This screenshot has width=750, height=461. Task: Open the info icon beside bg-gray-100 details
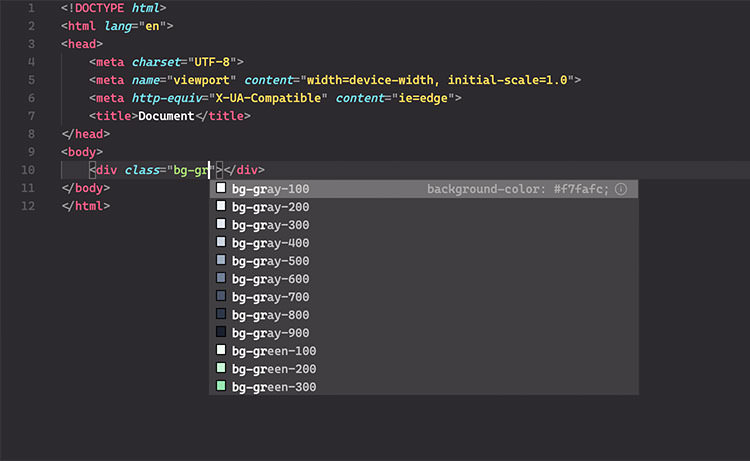pos(621,189)
